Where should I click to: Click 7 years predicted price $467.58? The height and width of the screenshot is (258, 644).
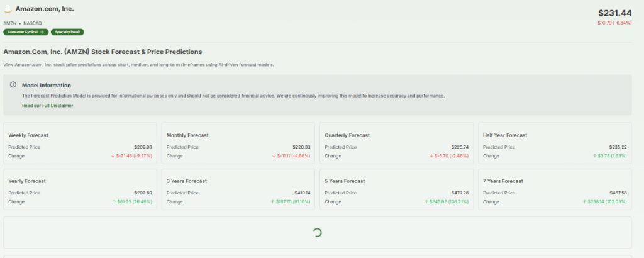[x=618, y=193]
